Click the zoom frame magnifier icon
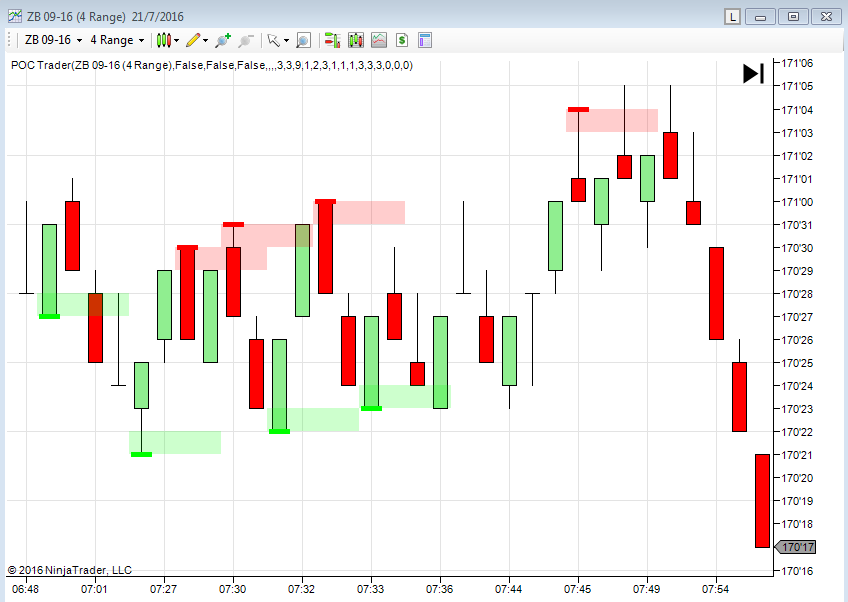The image size is (848, 602). click(303, 40)
